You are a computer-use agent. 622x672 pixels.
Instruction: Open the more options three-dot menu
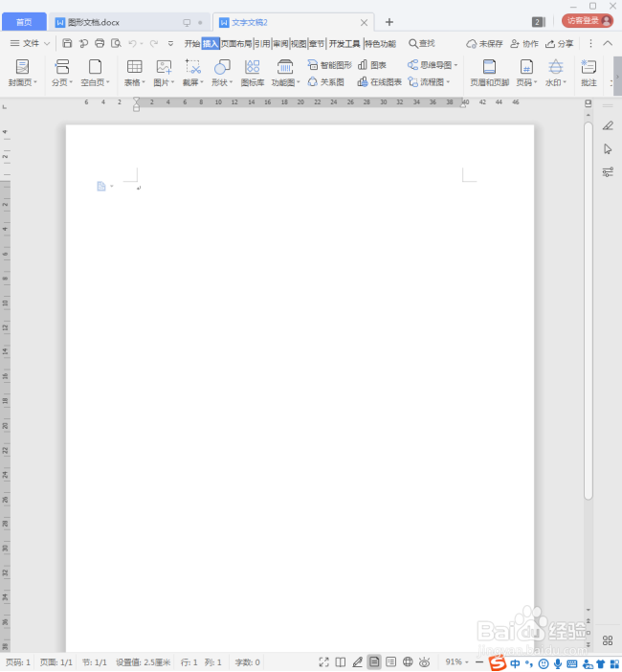click(590, 43)
